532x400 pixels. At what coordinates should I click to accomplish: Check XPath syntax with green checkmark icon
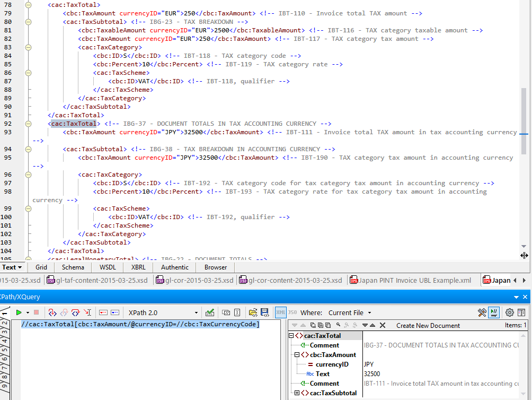(x=210, y=312)
